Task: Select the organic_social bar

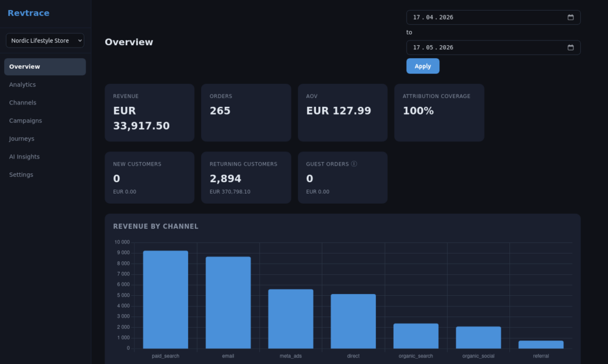Action: 479,338
